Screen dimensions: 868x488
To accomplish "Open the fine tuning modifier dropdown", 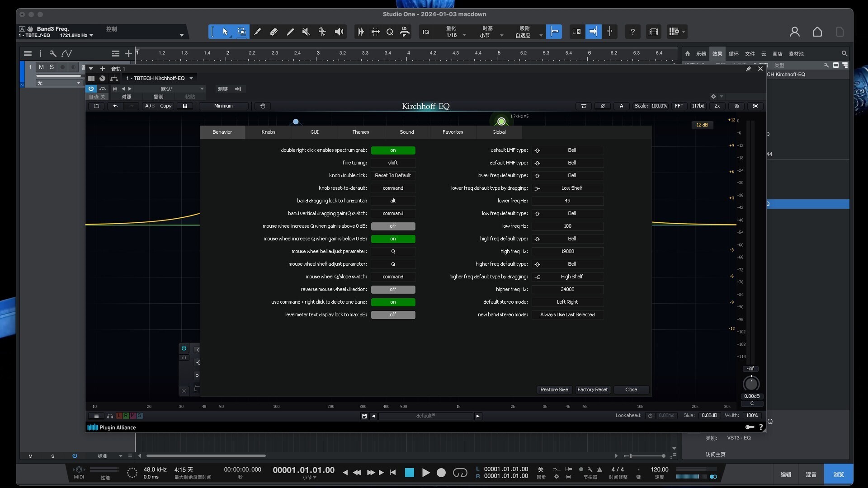I will [x=393, y=163].
